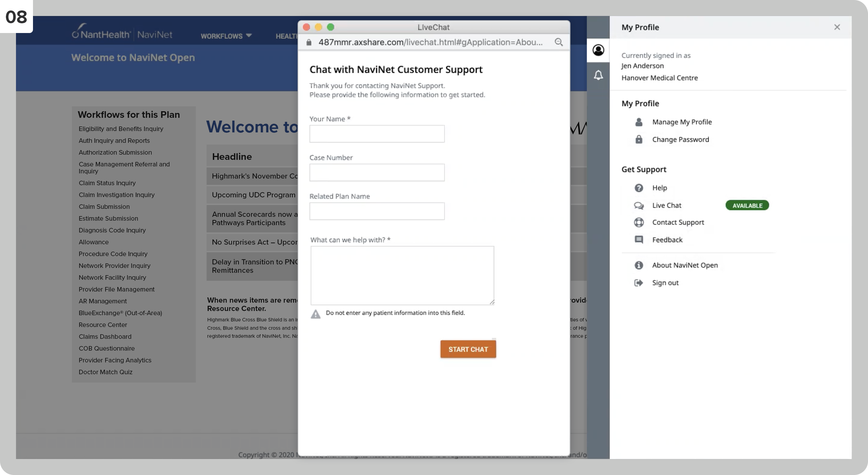Click the START CHAT button
This screenshot has width=868, height=475.
(468, 349)
